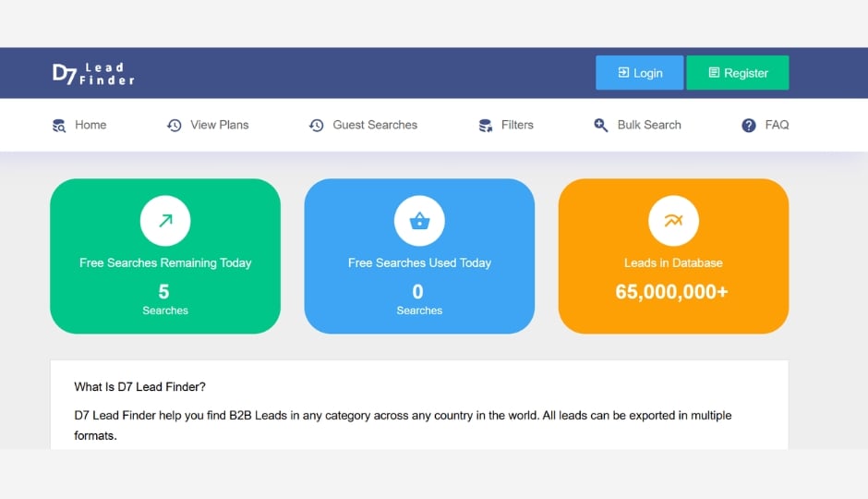The image size is (868, 499).
Task: Click the Home icon in the navigation bar
Action: 59,125
